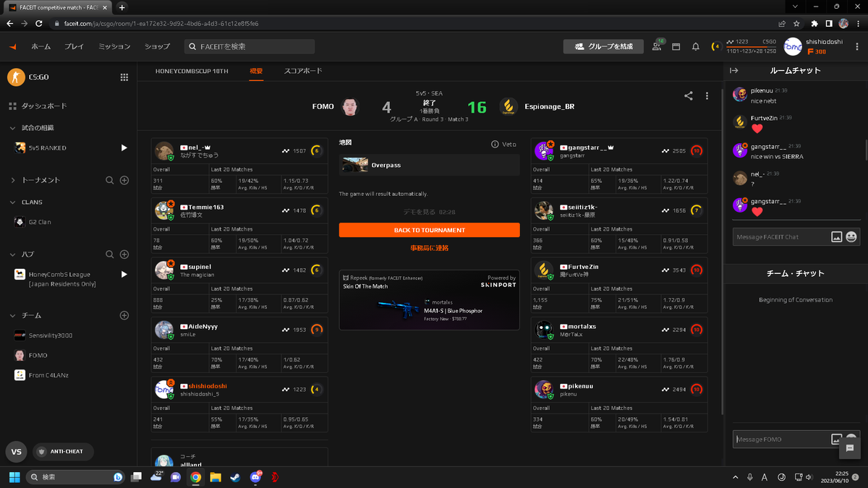The image size is (868, 488).
Task: Click the FACEIT logo in the navbar
Action: click(12, 47)
